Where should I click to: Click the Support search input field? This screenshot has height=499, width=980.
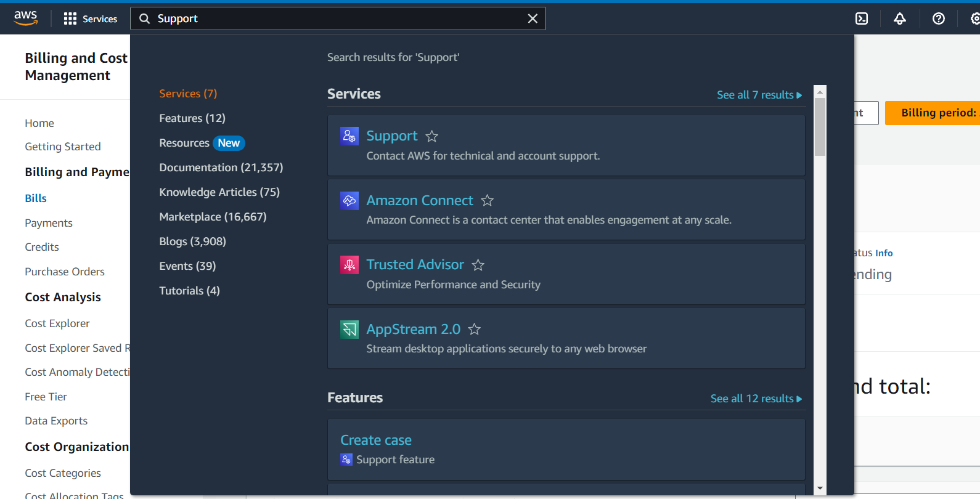click(333, 18)
